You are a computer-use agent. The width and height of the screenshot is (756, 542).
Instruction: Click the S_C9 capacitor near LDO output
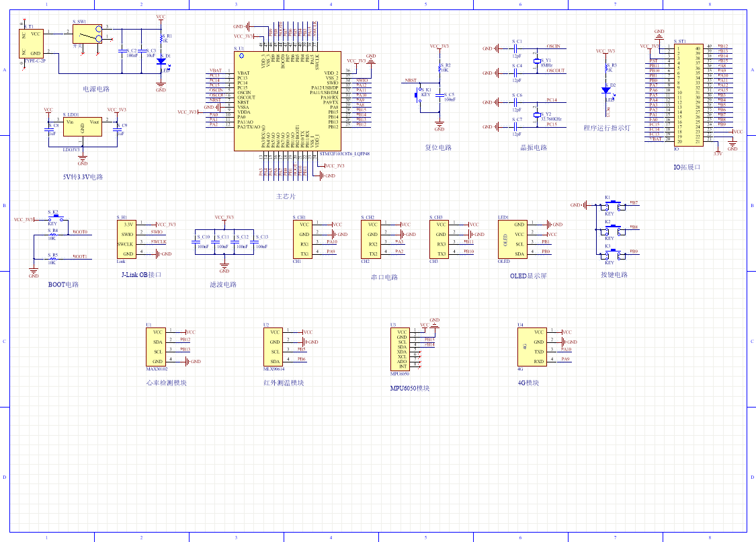[x=117, y=129]
